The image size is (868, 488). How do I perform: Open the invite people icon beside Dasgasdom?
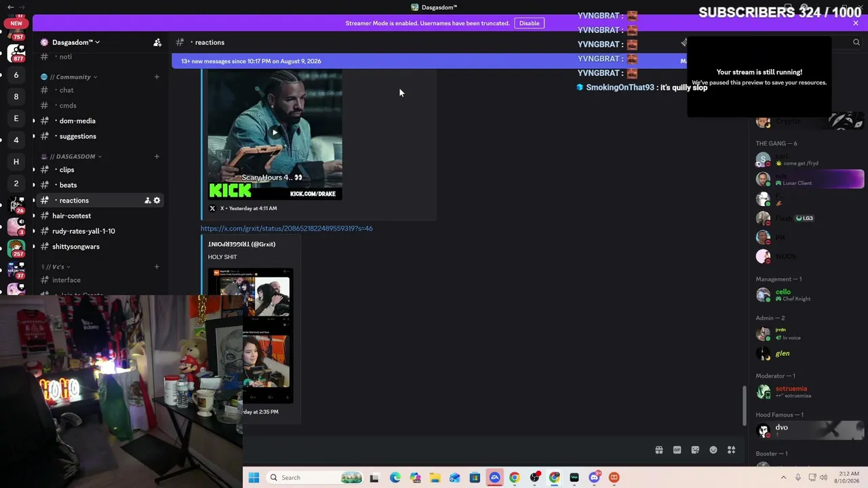[157, 42]
